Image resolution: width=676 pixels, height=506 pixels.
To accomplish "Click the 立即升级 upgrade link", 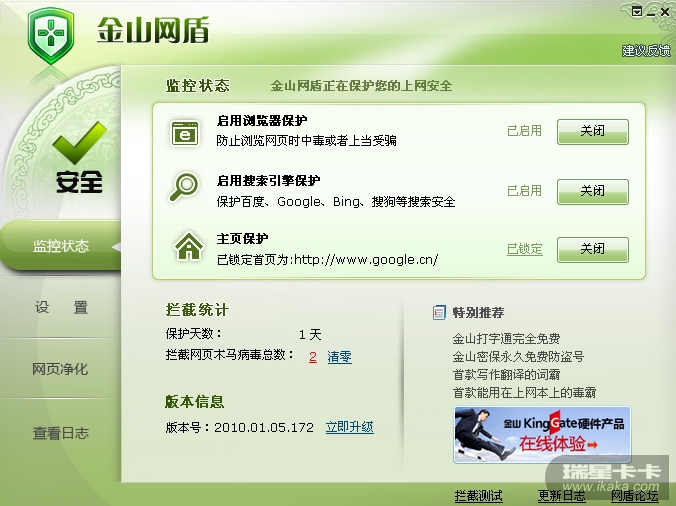I will click(x=350, y=427).
